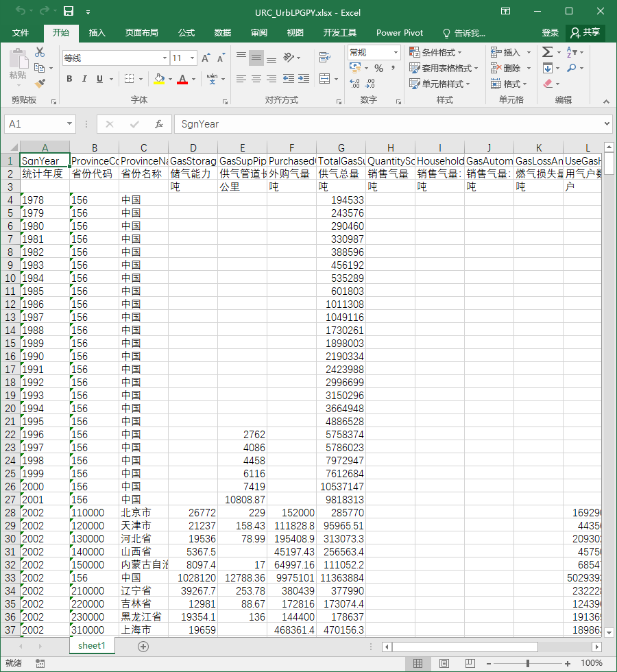Click the Format Painter brush icon
Viewport: 617px width, 672px height.
point(40,83)
